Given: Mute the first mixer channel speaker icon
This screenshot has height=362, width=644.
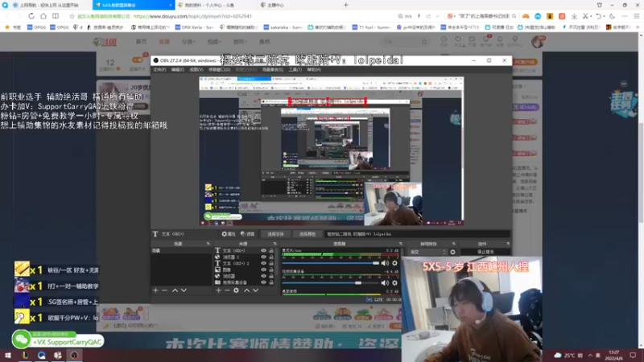Looking at the screenshot, I should [385, 263].
